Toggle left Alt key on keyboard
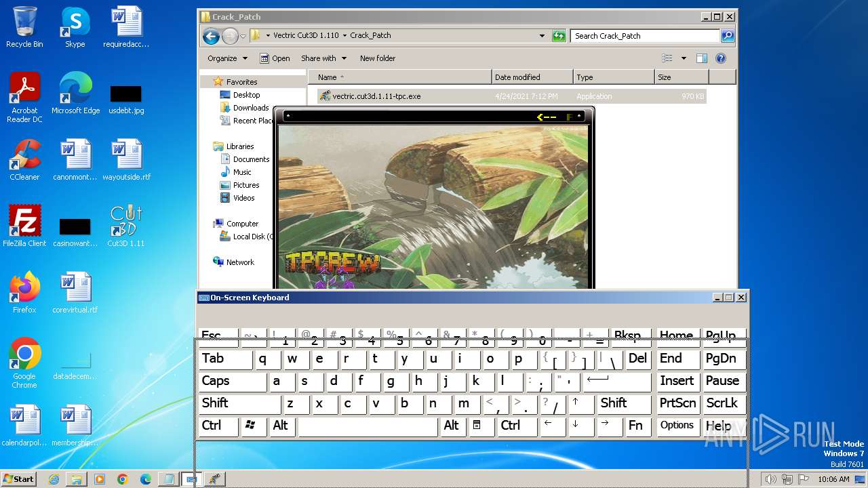 coord(281,426)
